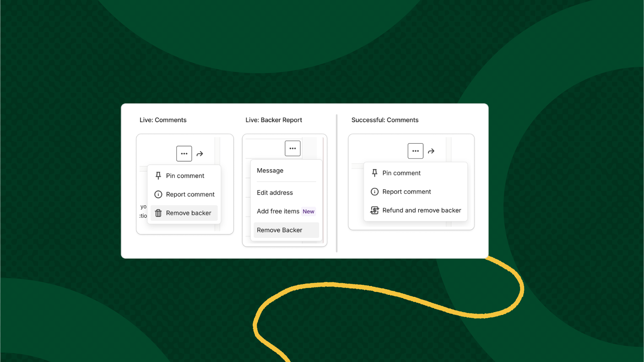This screenshot has height=362, width=644.
Task: Click the report info icon in Successful: Comments menu
Action: point(375,192)
